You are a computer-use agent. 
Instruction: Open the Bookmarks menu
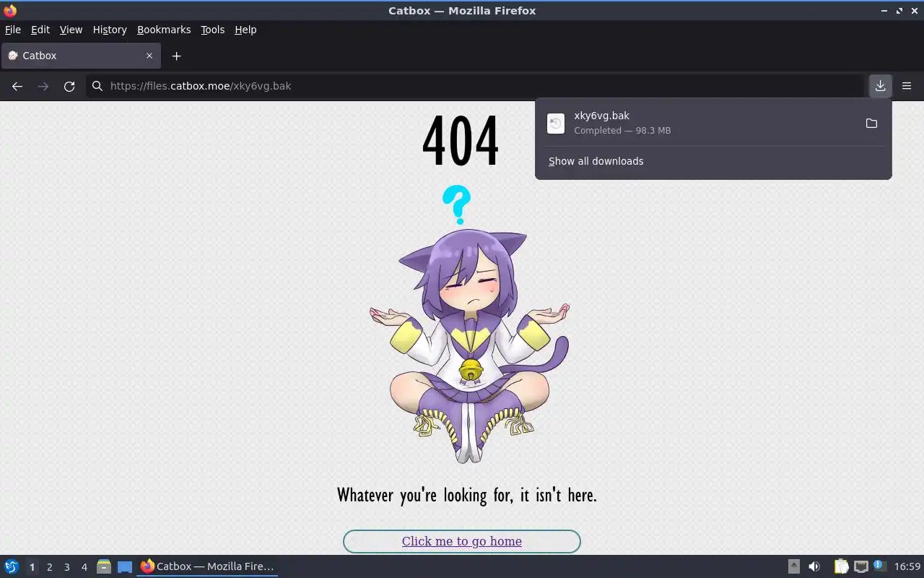(164, 30)
